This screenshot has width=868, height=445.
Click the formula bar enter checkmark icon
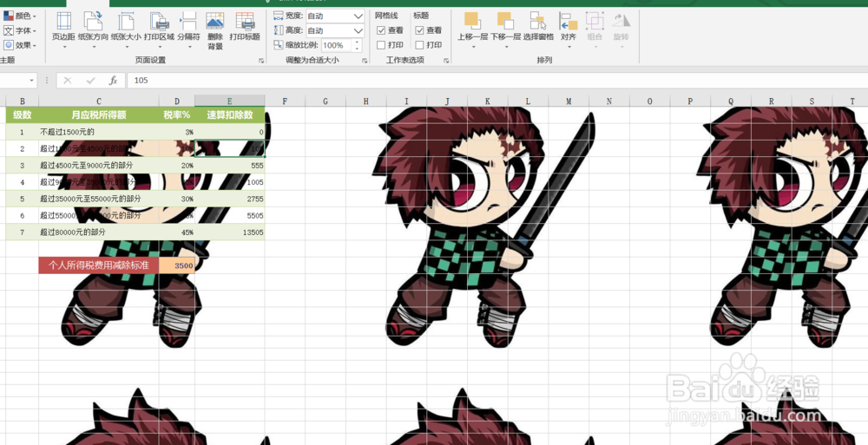pyautogui.click(x=91, y=81)
